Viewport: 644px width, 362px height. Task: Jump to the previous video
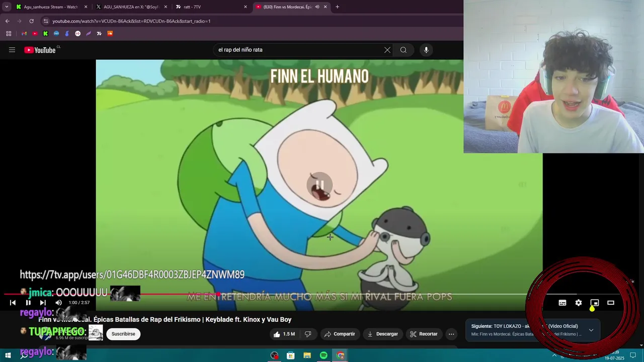click(x=13, y=303)
